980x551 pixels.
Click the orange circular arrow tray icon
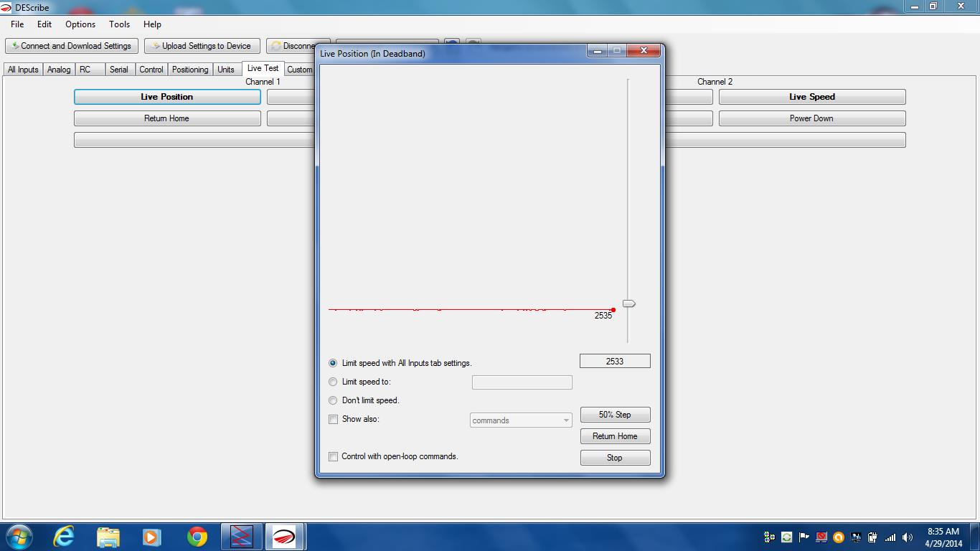[839, 537]
